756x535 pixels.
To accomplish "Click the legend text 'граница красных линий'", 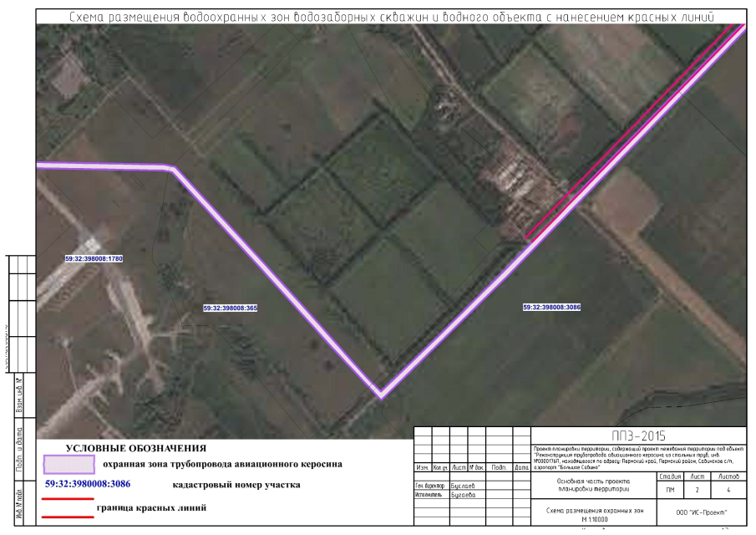I will 151,507.
